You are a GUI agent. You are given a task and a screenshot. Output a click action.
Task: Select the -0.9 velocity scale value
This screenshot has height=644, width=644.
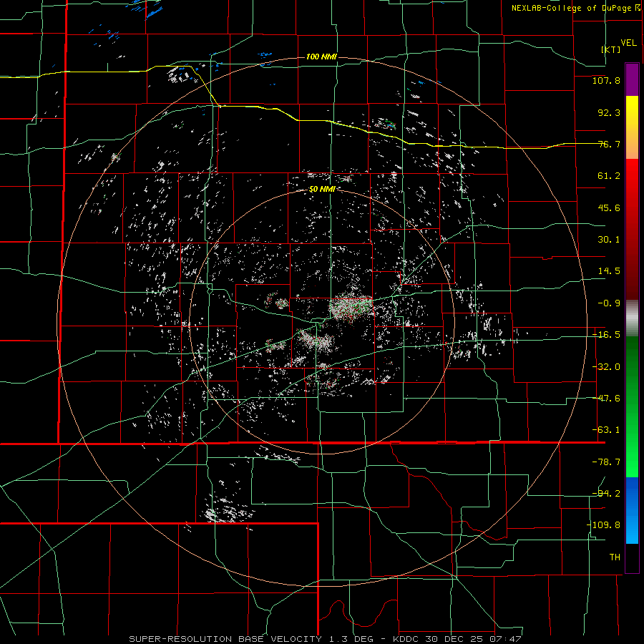(609, 303)
